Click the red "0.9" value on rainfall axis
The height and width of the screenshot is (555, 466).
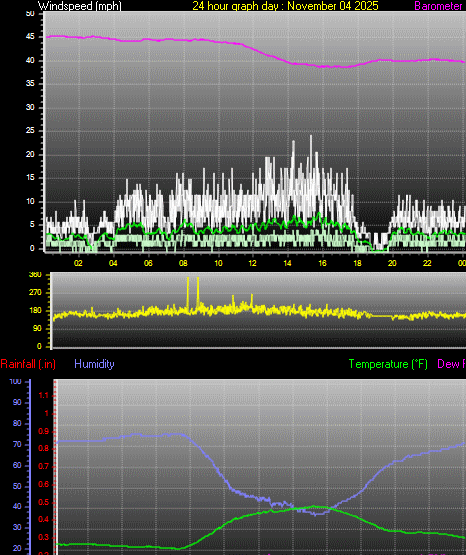click(x=44, y=431)
